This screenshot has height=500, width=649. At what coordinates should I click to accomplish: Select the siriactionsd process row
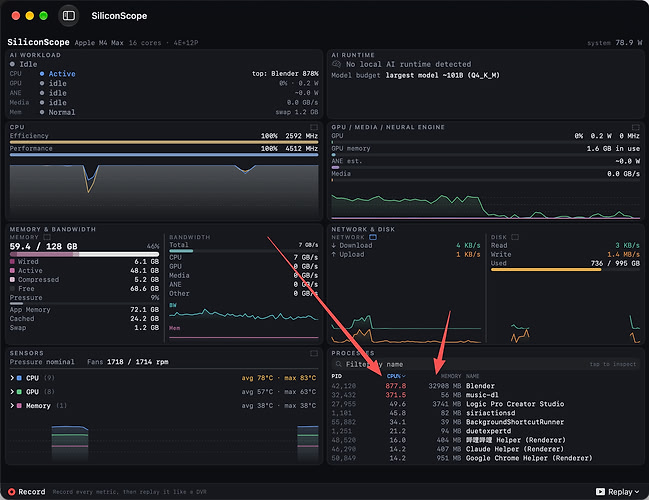click(x=485, y=413)
